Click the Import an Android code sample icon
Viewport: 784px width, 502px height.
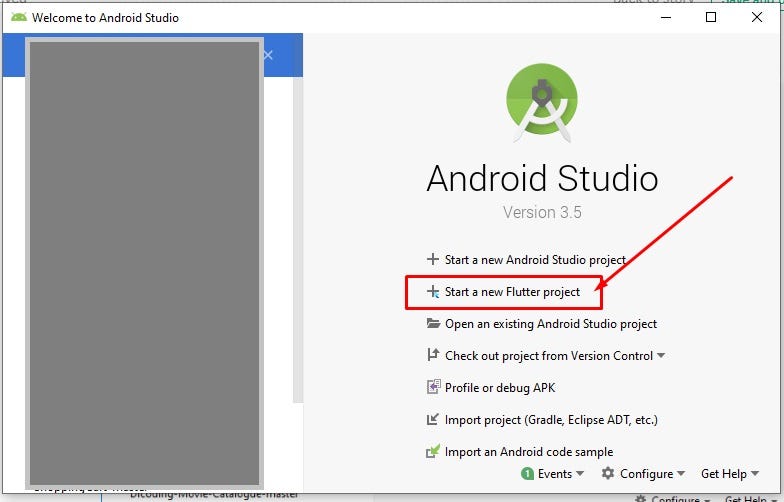(433, 451)
